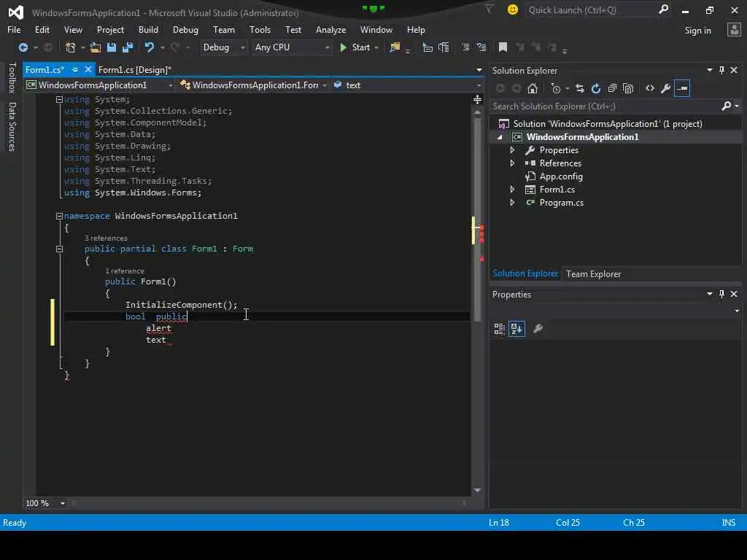Toggle Preview Selected Items button in Solution Explorer
Screen dimensions: 747x560
point(682,88)
